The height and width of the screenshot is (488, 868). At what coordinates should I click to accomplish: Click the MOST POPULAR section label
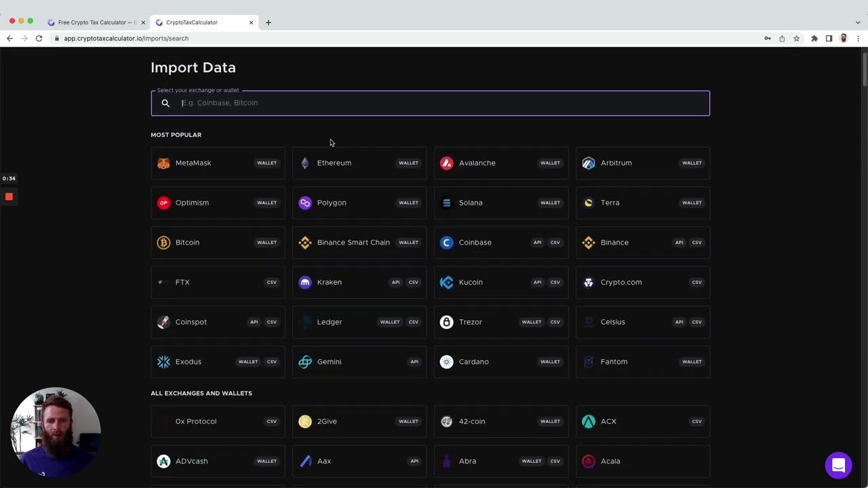(x=176, y=135)
